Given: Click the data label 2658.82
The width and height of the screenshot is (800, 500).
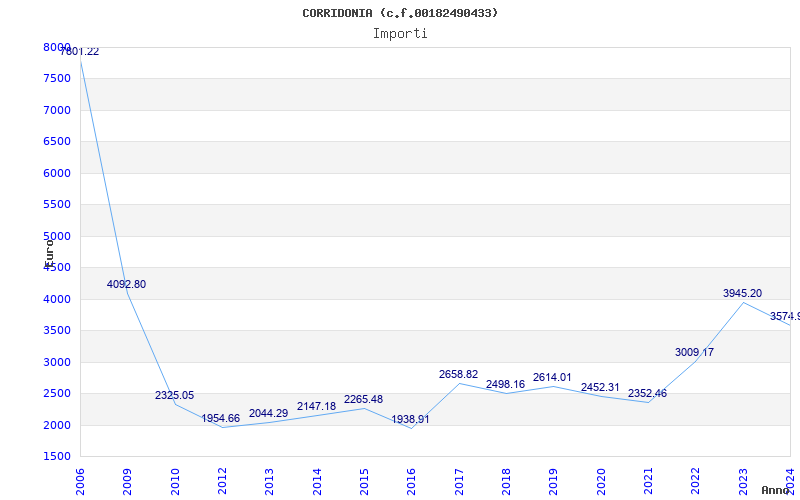Looking at the screenshot, I should 458,374.
